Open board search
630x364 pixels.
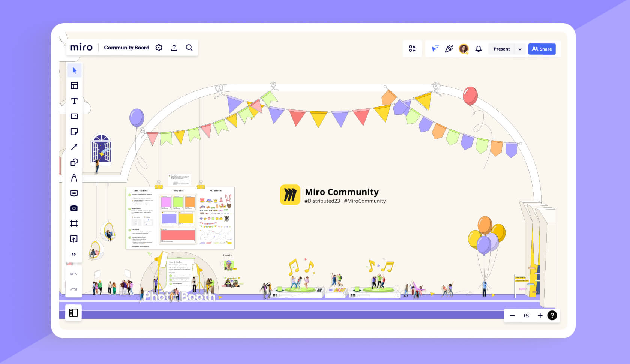tap(189, 48)
